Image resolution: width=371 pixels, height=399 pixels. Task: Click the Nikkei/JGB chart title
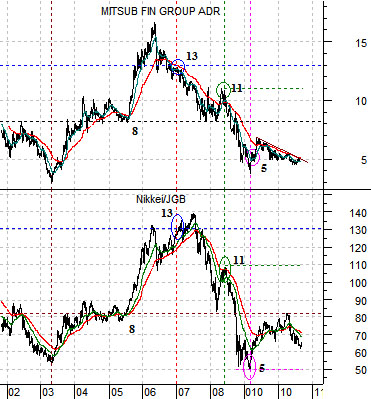click(161, 199)
